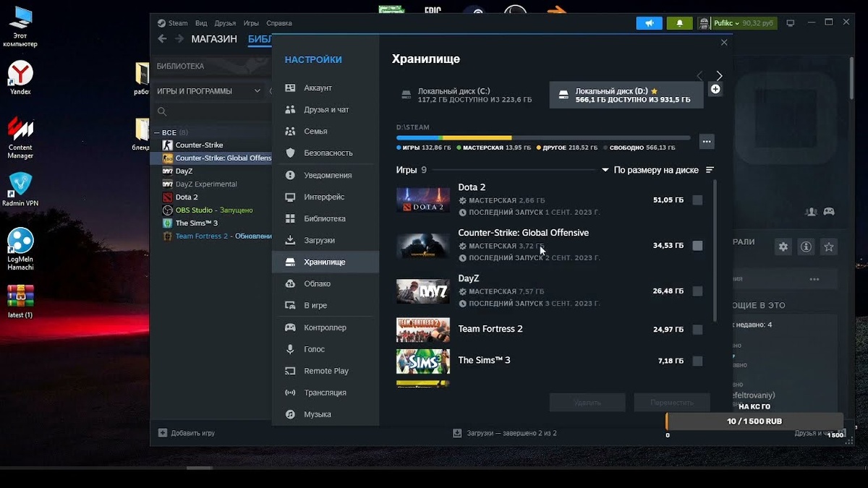868x488 pixels.
Task: Open the Вид menu
Action: point(201,23)
